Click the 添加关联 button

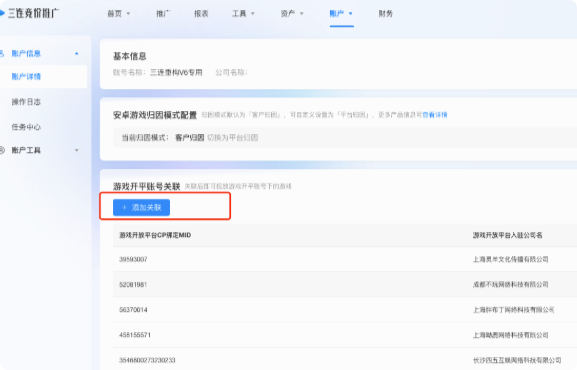click(141, 207)
